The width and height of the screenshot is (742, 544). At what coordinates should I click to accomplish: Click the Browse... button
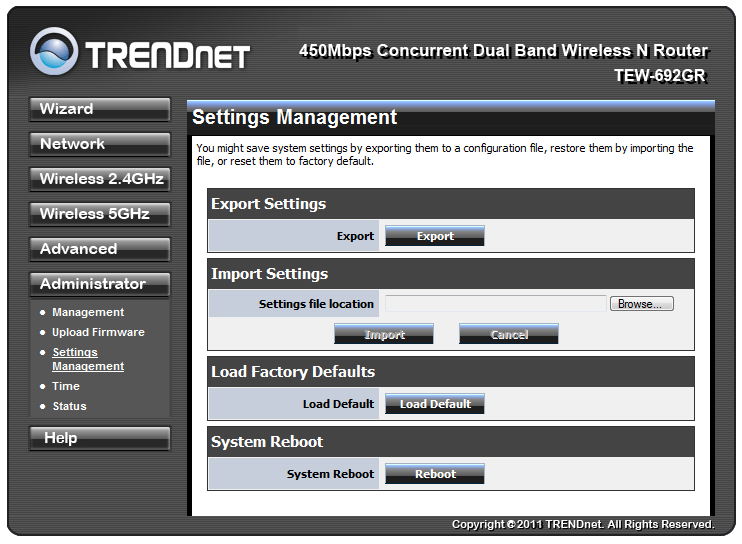pos(642,304)
